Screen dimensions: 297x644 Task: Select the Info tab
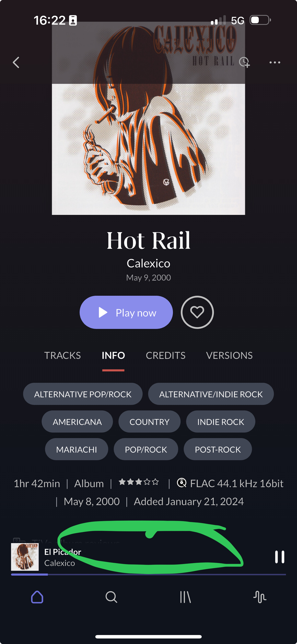pyautogui.click(x=113, y=355)
